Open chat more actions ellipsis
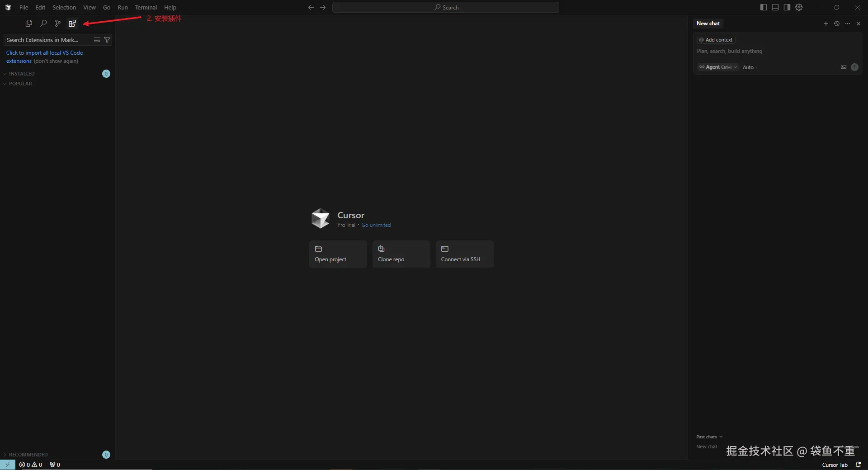Screen dimensions: 868x470 click(x=848, y=23)
